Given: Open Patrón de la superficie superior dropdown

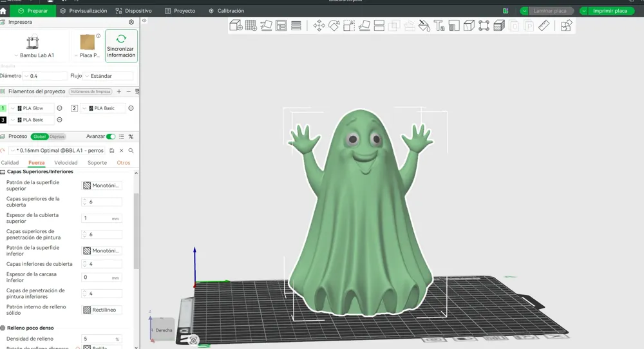Looking at the screenshot, I should click(x=102, y=185).
